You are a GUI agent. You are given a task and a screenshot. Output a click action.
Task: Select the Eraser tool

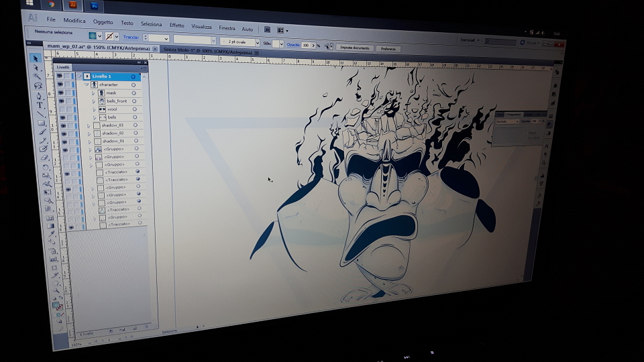(44, 158)
